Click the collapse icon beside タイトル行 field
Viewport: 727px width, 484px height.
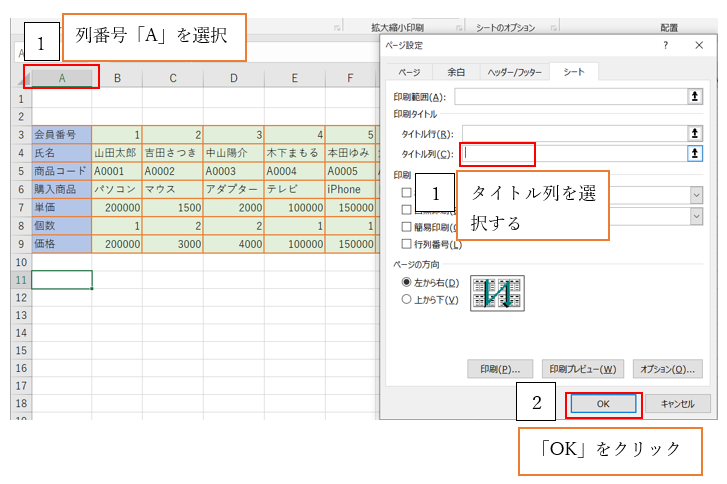click(695, 133)
